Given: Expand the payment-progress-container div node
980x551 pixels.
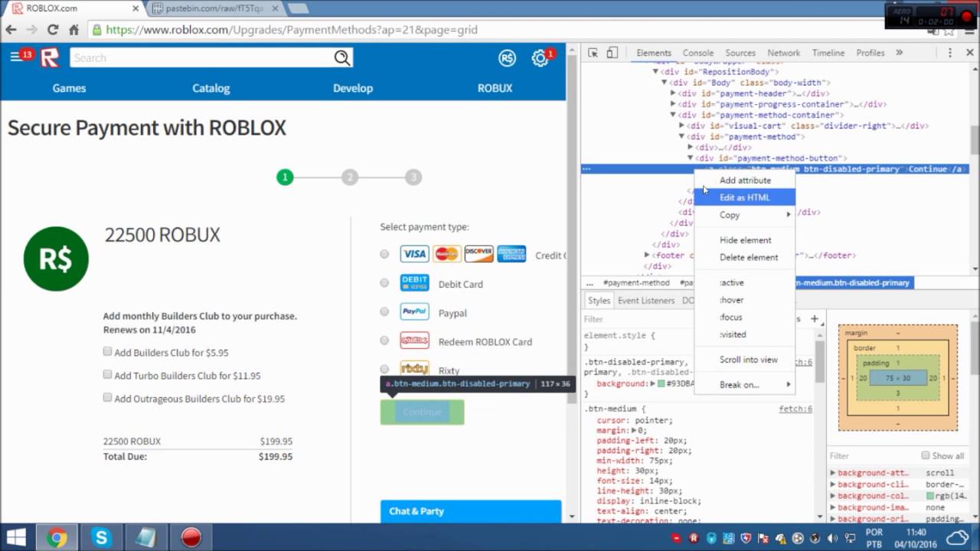Looking at the screenshot, I should [x=673, y=104].
